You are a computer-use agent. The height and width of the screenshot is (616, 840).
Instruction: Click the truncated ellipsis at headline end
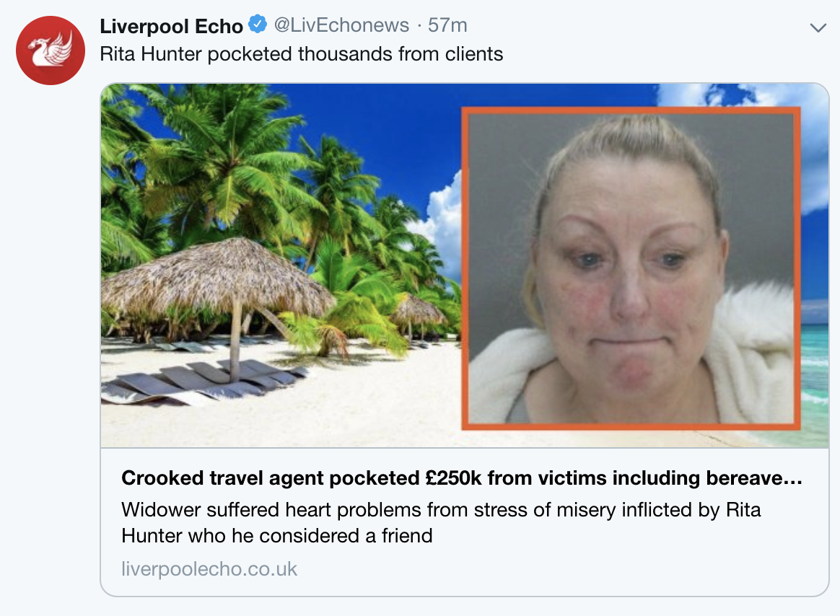click(x=793, y=478)
